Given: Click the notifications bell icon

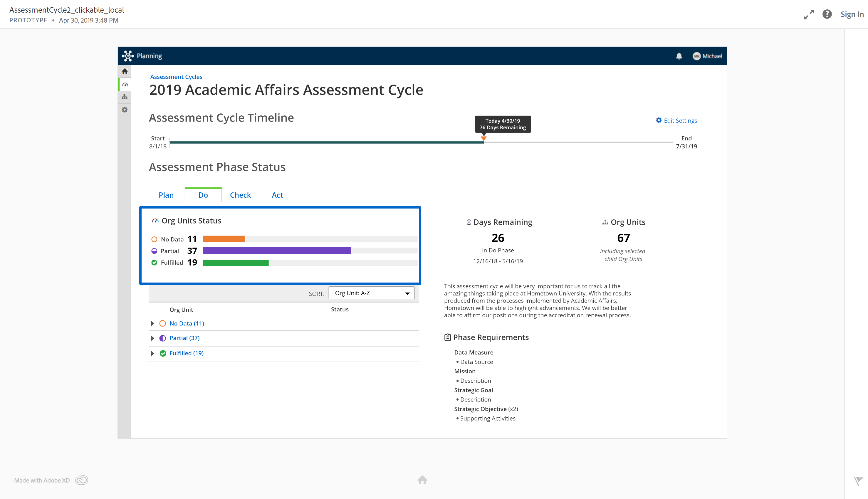Looking at the screenshot, I should pos(679,56).
